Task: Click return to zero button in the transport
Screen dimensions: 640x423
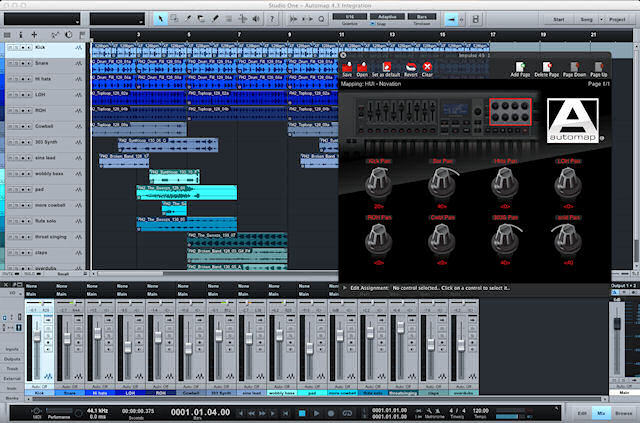Action: (x=286, y=413)
